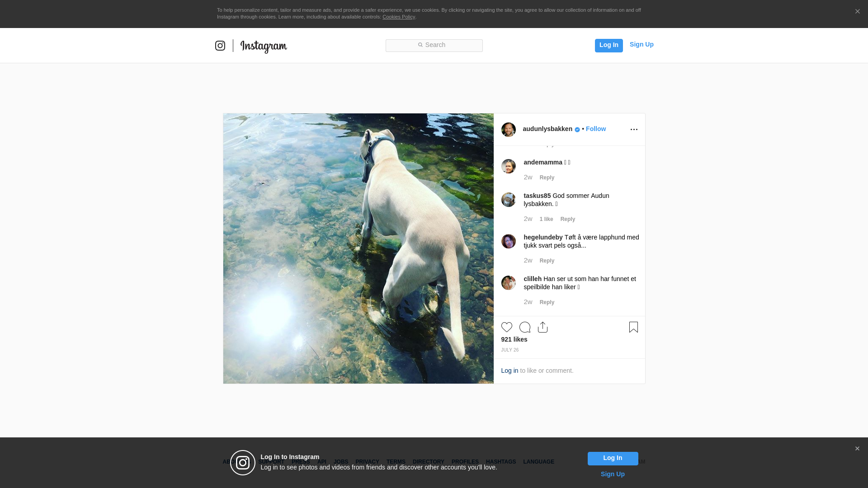This screenshot has height=488, width=868.
Task: View andemamma's avatar
Action: (509, 166)
